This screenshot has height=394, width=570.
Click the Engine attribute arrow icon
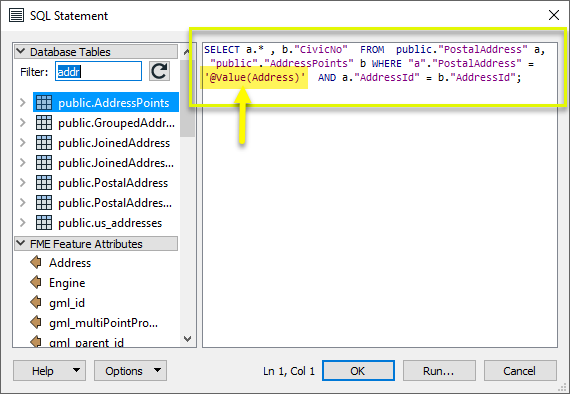36,282
